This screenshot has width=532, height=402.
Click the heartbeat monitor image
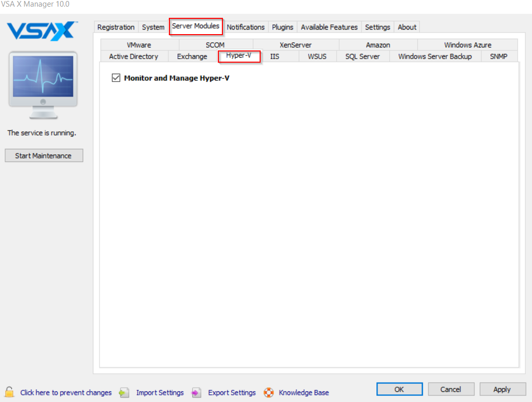(43, 85)
